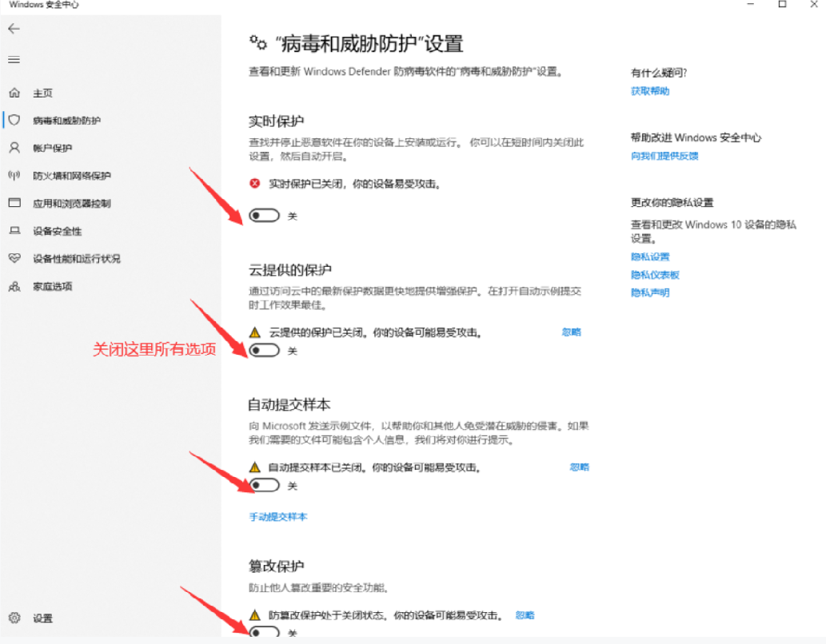Click the gears icon in the page title
826x644 pixels.
(258, 42)
